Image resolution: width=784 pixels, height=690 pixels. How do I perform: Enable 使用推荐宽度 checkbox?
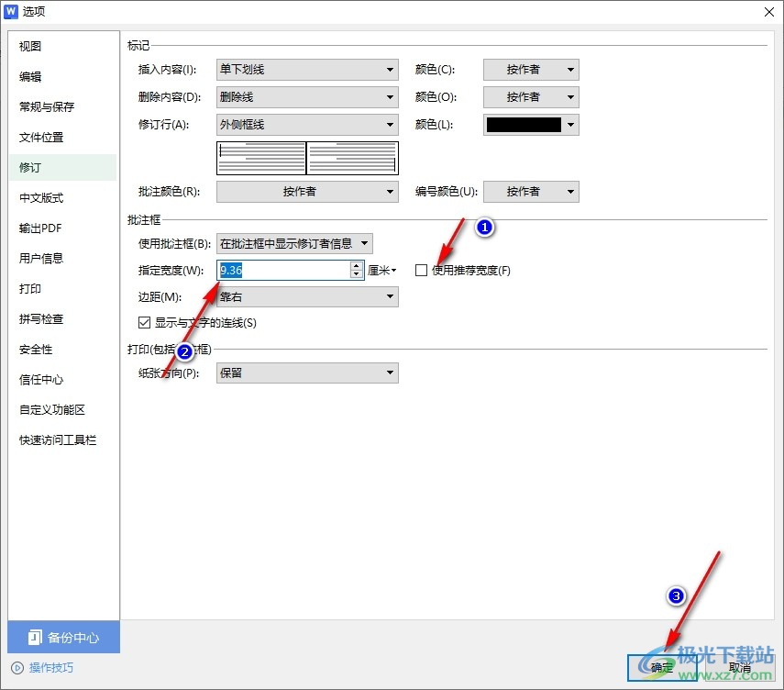pyautogui.click(x=421, y=270)
